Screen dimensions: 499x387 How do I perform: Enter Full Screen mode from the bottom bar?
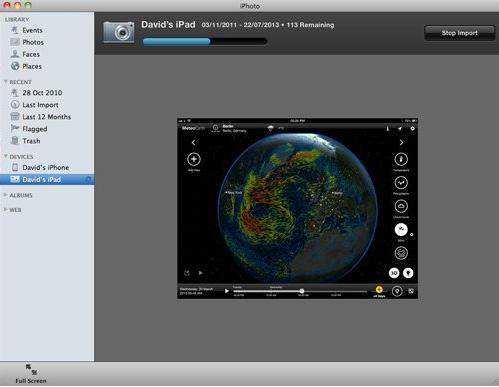pyautogui.click(x=31, y=374)
